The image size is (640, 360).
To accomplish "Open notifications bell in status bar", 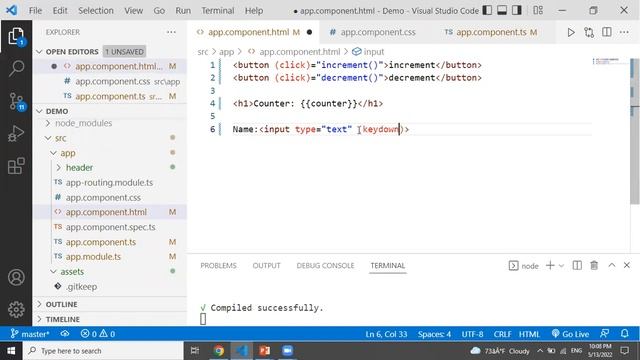I will point(624,333).
